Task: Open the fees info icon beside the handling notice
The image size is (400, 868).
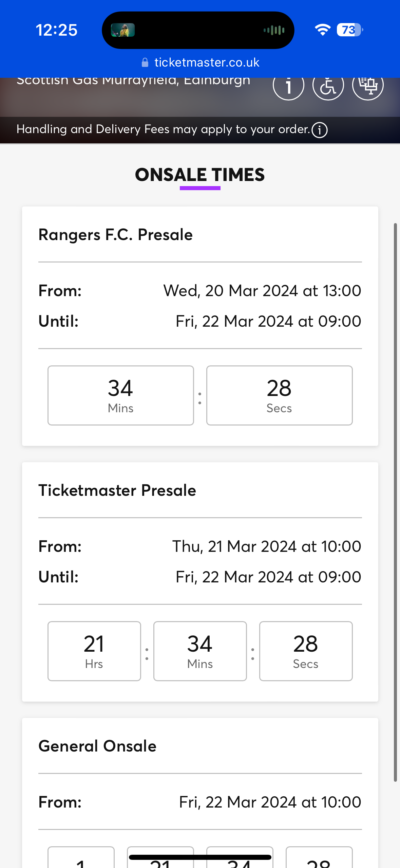Action: [320, 130]
